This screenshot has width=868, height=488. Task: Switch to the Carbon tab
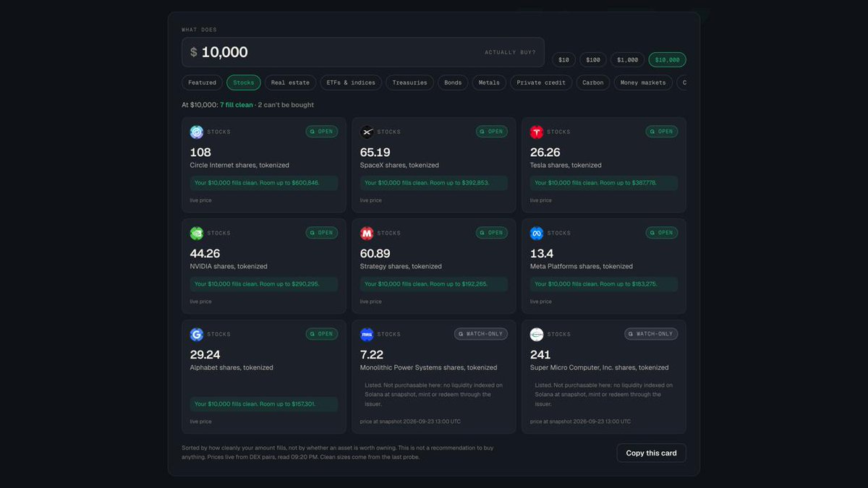pyautogui.click(x=593, y=82)
